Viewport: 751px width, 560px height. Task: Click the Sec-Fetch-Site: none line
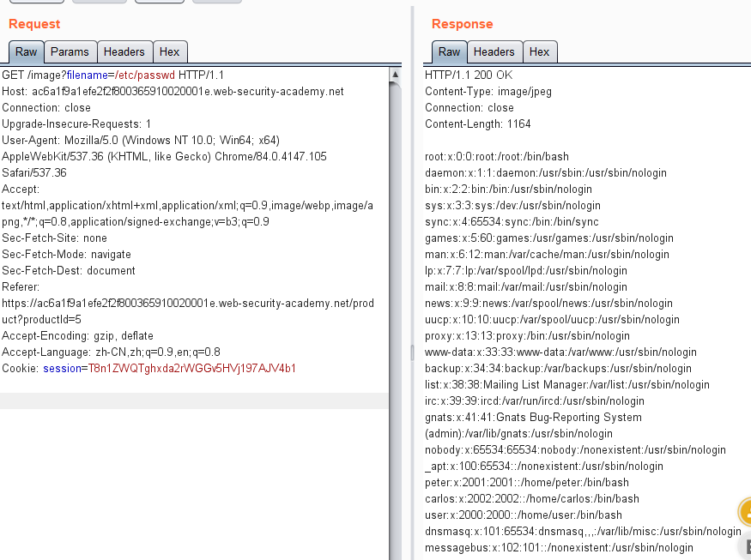tap(55, 238)
